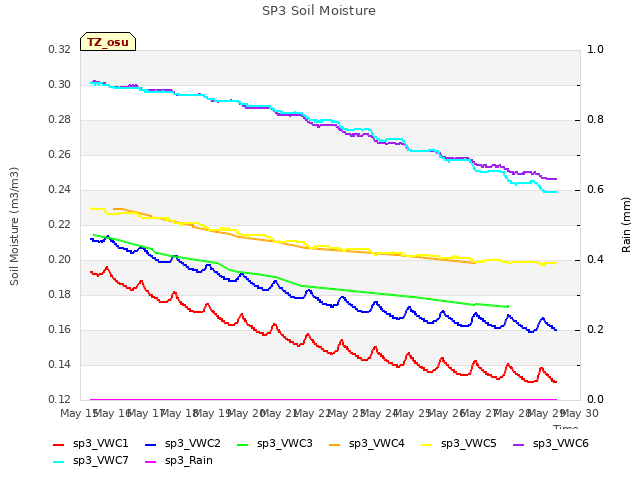640x480 pixels.
Task: Toggle the sp3_VWC5 legend entry
Action: (x=459, y=444)
